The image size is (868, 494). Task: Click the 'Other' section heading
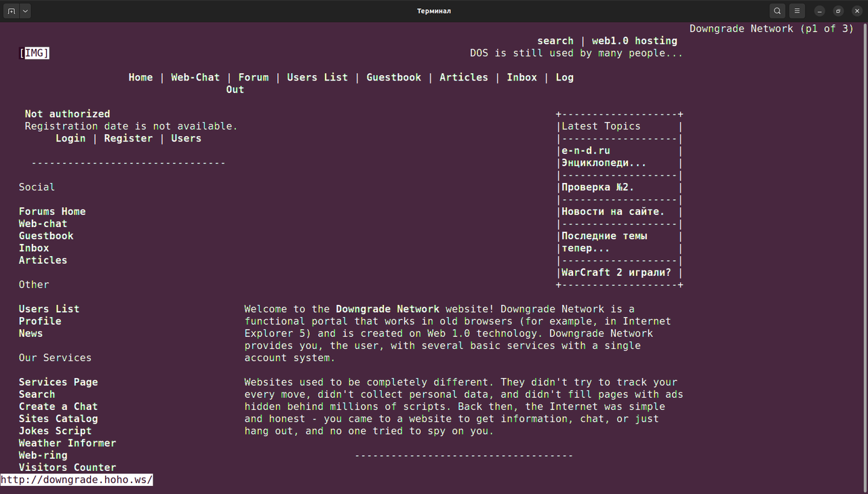tap(34, 285)
